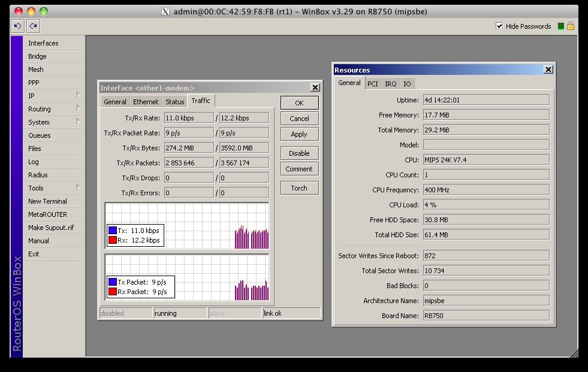Click the 'running' status text
The image size is (588, 372).
point(165,313)
